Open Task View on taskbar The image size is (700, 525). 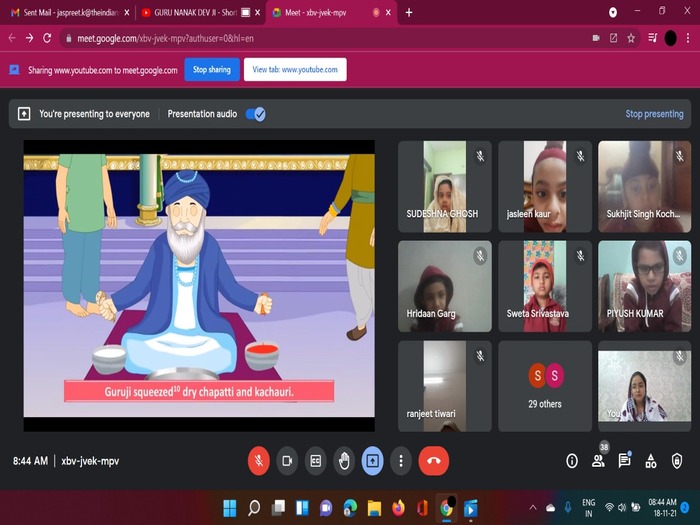278,508
